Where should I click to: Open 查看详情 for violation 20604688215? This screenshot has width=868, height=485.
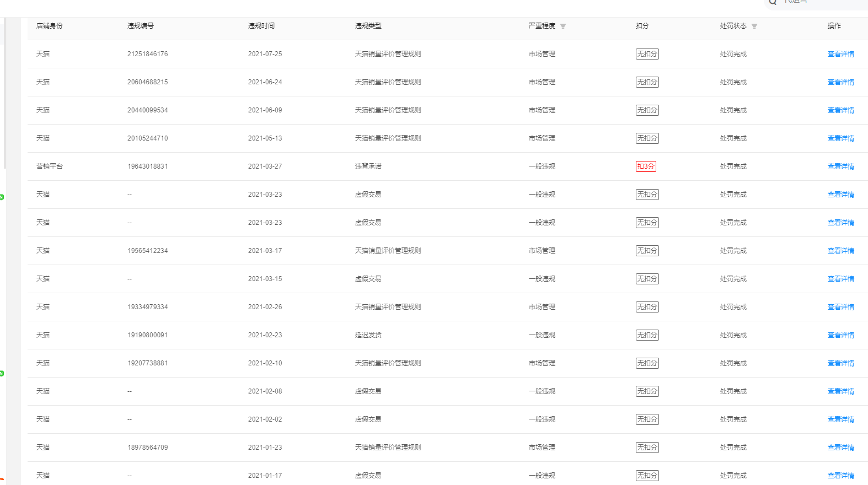pos(840,82)
